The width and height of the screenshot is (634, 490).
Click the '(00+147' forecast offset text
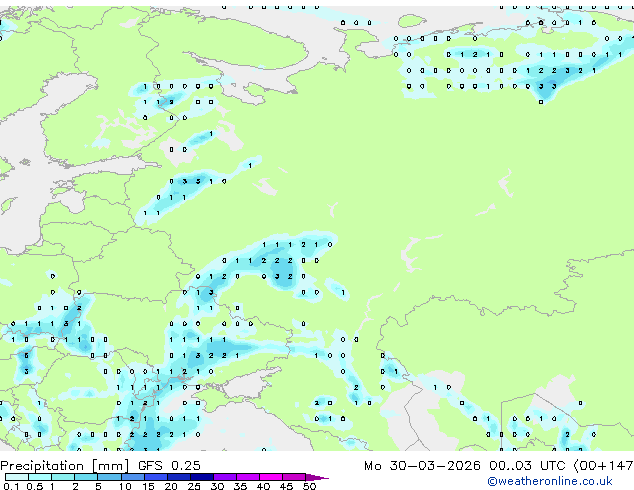603,466
